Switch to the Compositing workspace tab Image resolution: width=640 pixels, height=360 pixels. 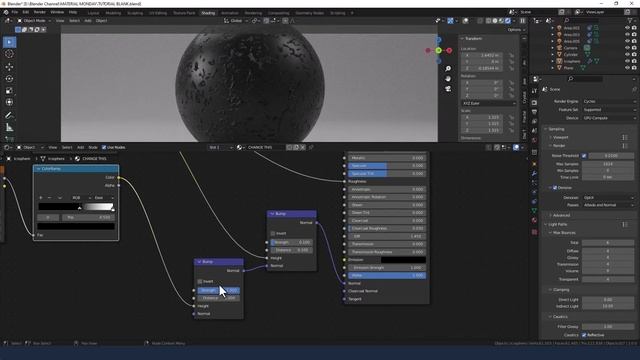[279, 13]
